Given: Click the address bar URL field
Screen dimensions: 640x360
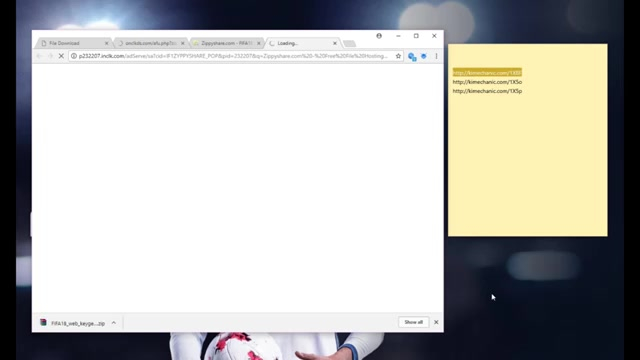Looking at the screenshot, I should click(233, 56).
